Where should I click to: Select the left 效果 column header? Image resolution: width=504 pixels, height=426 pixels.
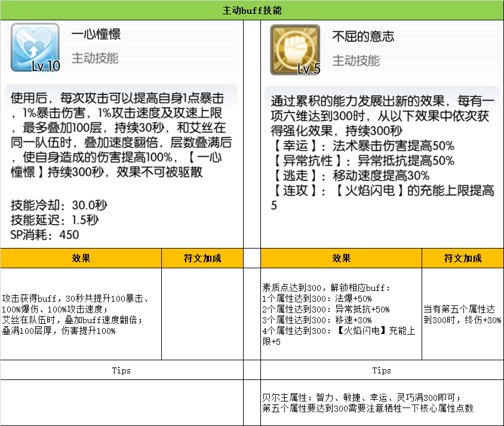click(81, 258)
